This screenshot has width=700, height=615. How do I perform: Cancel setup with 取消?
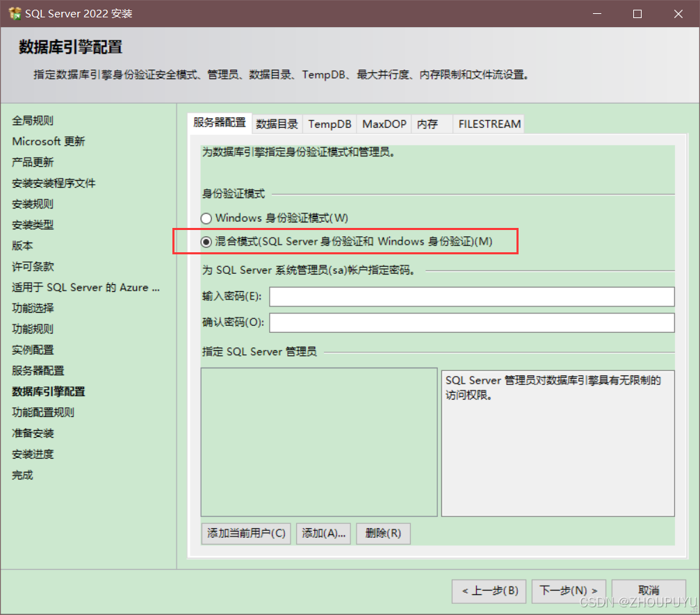(x=649, y=591)
